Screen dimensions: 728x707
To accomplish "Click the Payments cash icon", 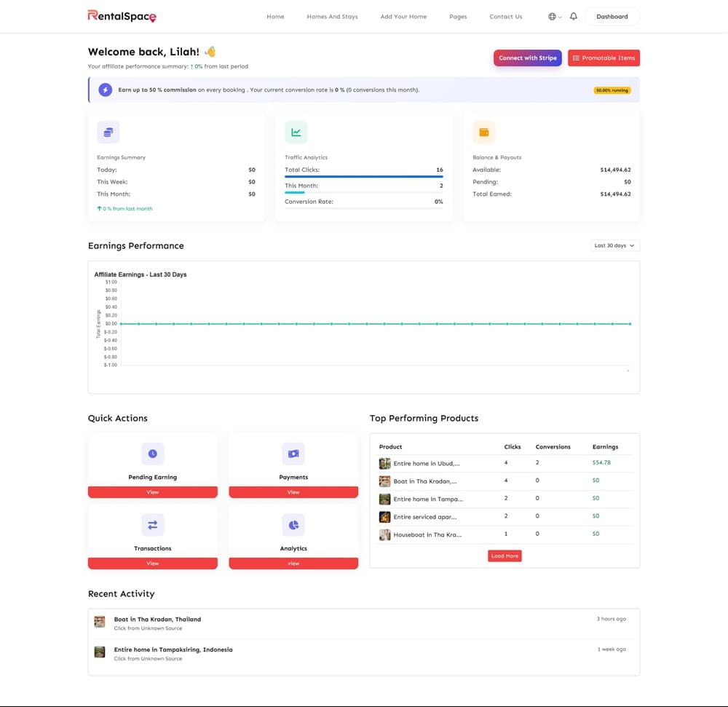I will (293, 454).
